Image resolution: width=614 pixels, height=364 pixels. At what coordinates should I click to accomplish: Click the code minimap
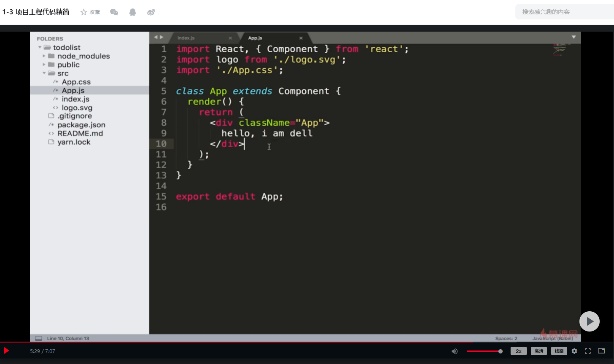coord(560,49)
